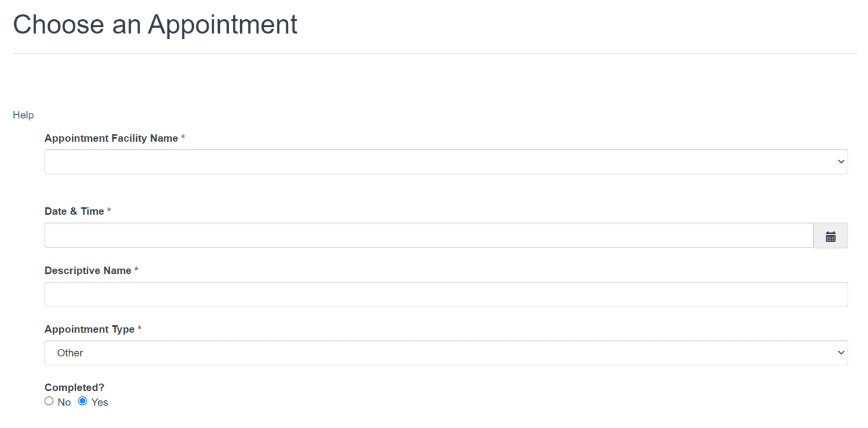Click the Descriptive Name field label

click(x=88, y=270)
